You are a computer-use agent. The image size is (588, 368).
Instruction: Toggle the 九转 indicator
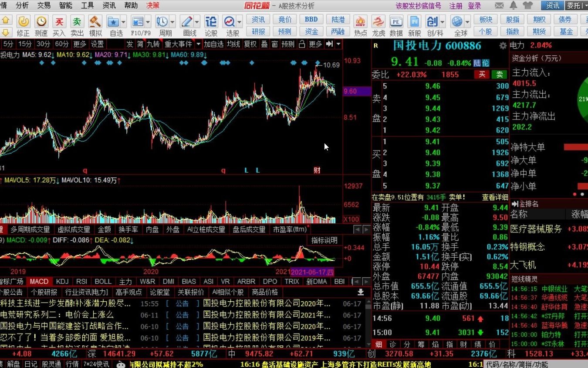153,44
